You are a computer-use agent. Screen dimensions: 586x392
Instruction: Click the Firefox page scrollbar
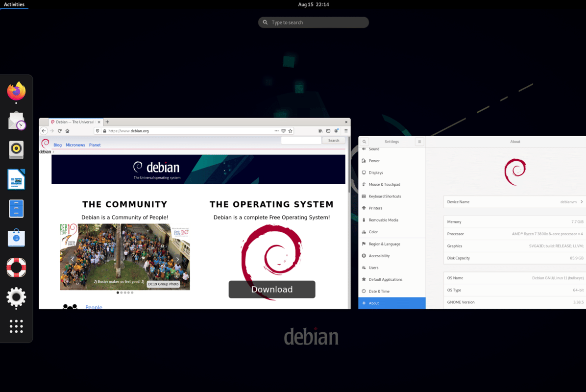tap(349, 165)
